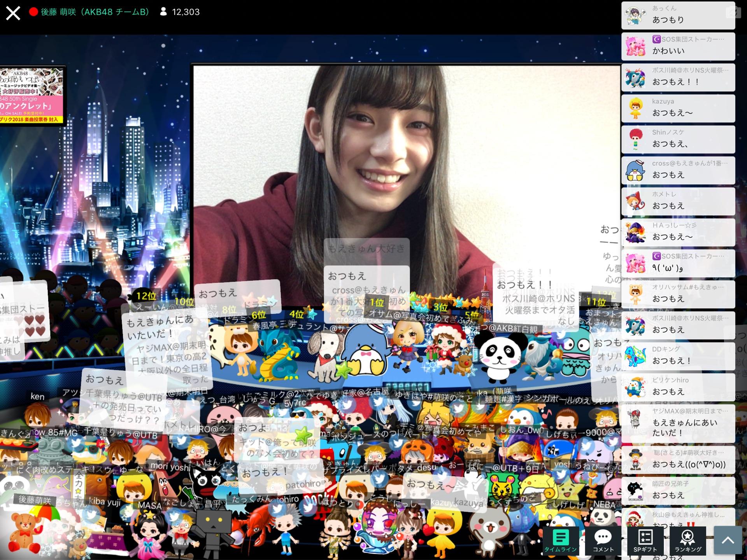Tap the viewer person icon
Viewport: 747px width, 560px height.
coord(163,12)
